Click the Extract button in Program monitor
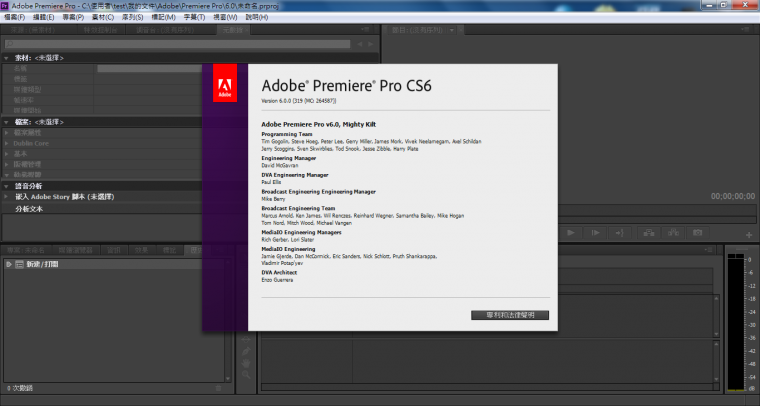The width and height of the screenshot is (760, 406). (673, 233)
